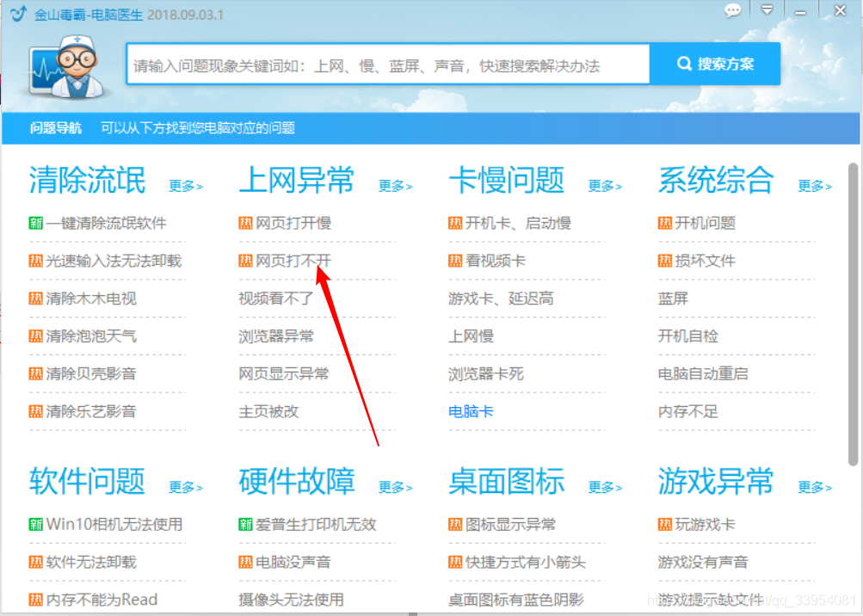The image size is (863, 616).
Task: Click 图标显示异常
Action: pyautogui.click(x=511, y=525)
